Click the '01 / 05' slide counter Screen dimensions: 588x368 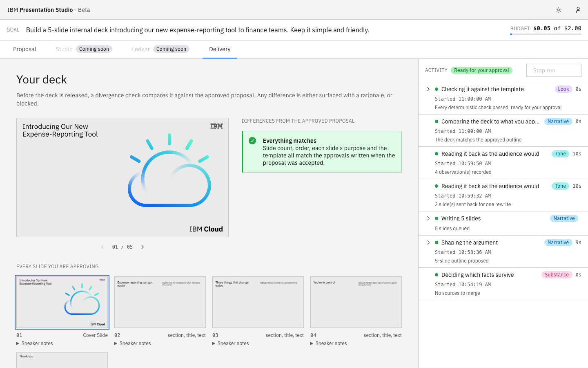122,247
